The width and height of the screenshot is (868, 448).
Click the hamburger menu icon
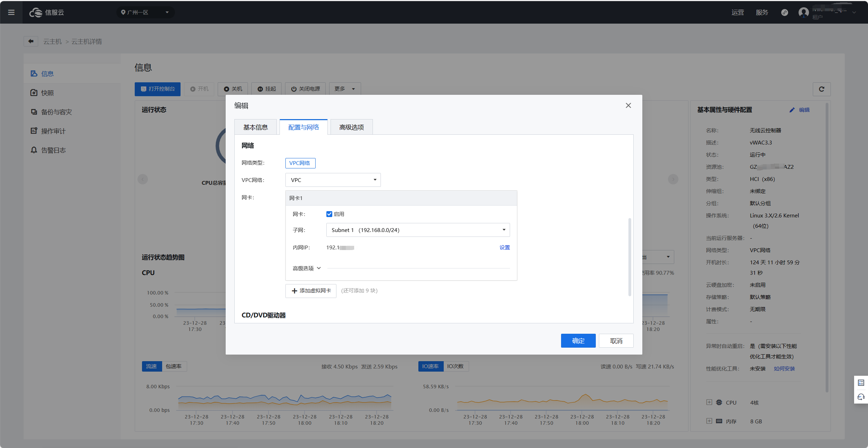[x=11, y=13]
